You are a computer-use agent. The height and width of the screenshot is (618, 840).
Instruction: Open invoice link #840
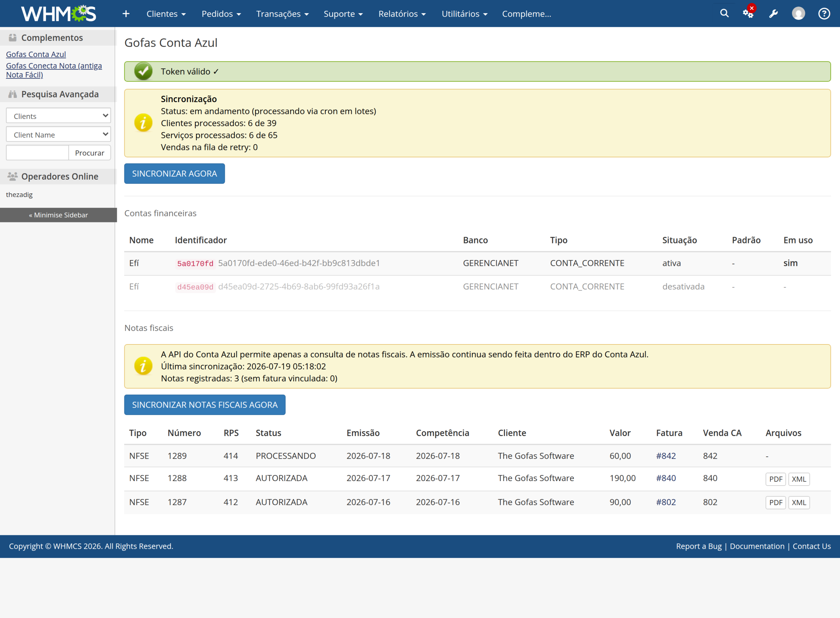click(x=666, y=478)
